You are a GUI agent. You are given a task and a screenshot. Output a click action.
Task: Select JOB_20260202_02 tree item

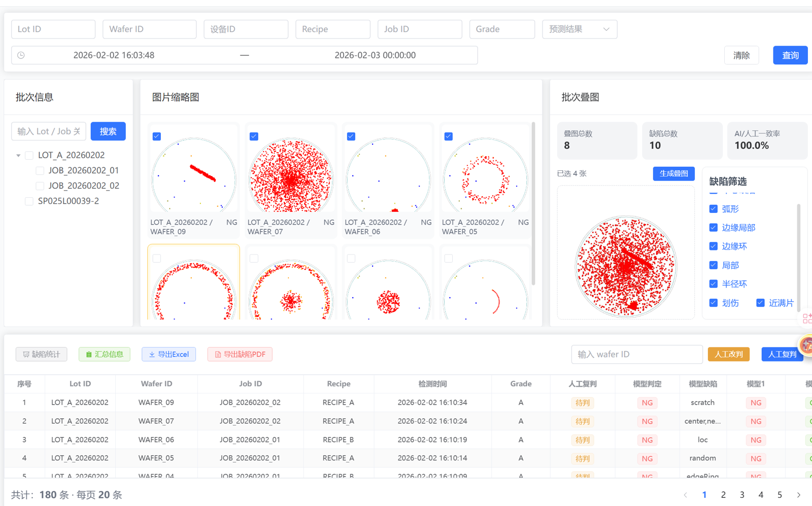(84, 186)
